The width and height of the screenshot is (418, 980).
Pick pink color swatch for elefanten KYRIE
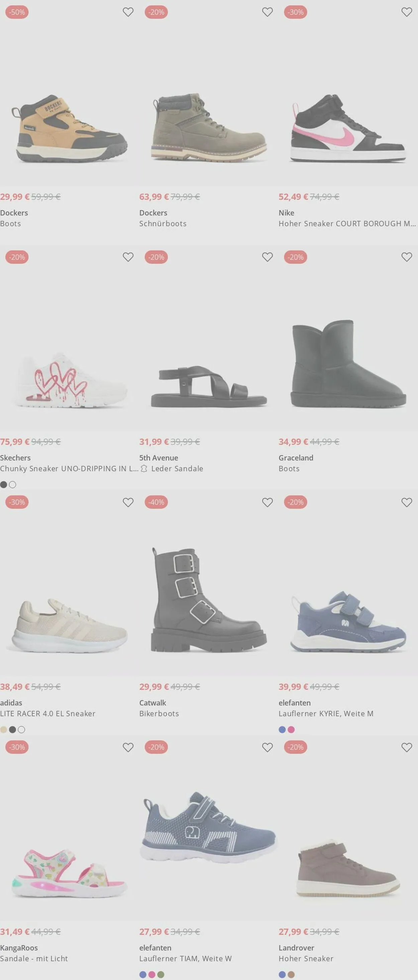click(291, 730)
